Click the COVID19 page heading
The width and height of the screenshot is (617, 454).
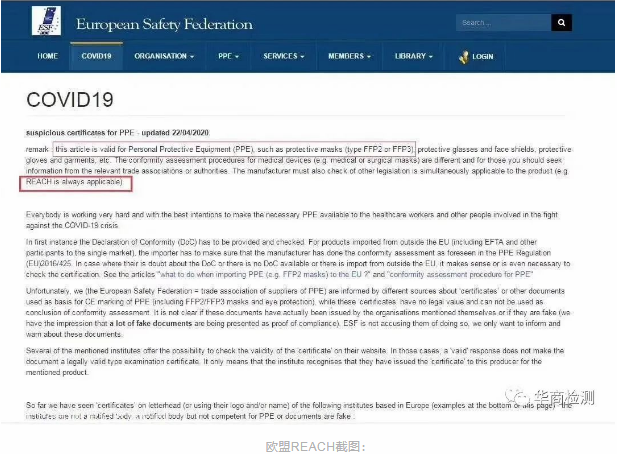[70, 100]
